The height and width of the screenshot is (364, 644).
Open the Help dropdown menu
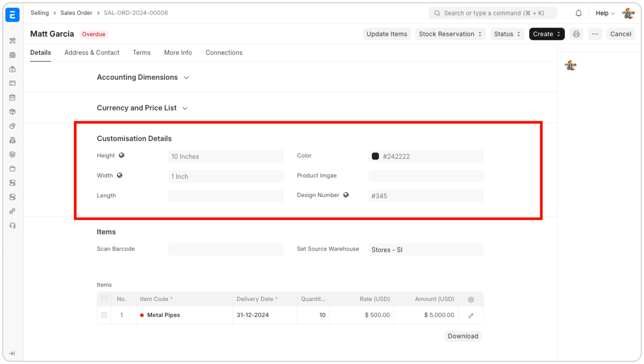click(605, 13)
